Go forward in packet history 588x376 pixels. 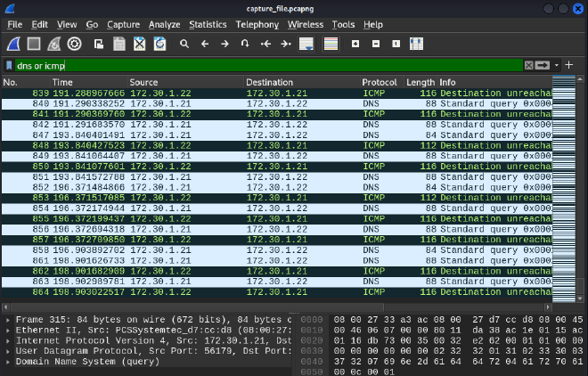click(225, 44)
